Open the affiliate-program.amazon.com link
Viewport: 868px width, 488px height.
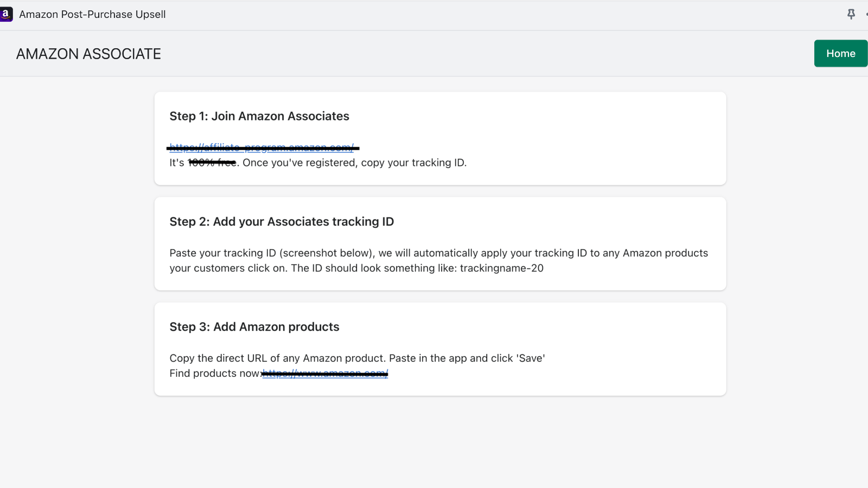[x=262, y=147]
